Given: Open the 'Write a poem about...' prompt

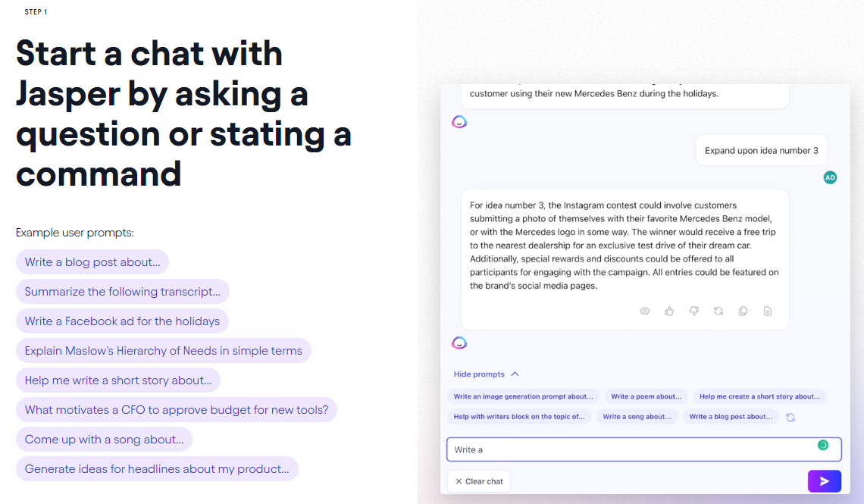Looking at the screenshot, I should point(646,396).
